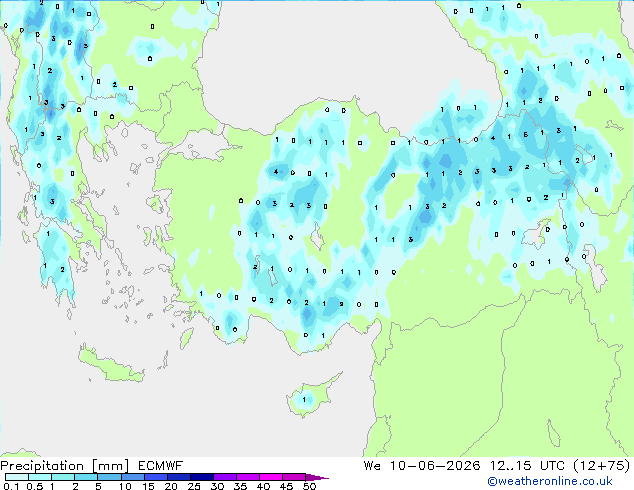Click the '(12+75)' forecast offset text

pyautogui.click(x=602, y=466)
